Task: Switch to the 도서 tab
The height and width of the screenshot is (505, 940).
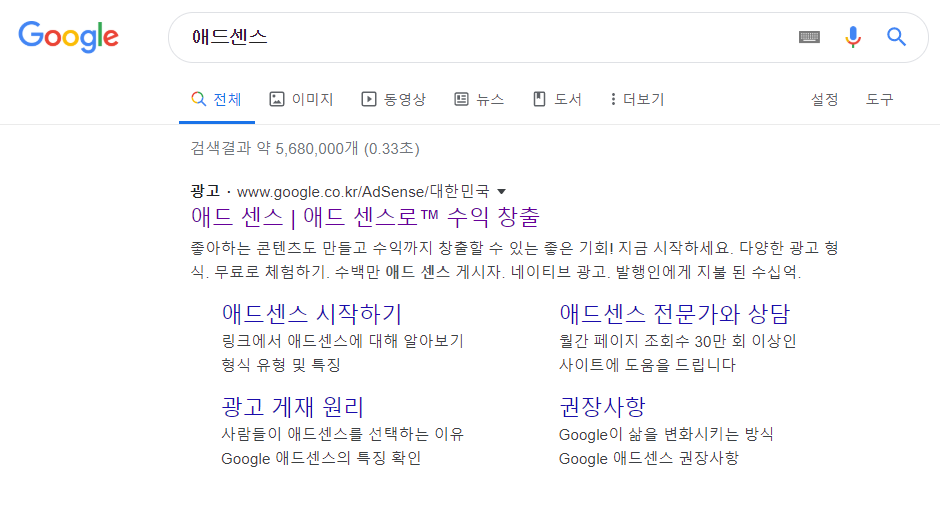Action: pos(558,99)
